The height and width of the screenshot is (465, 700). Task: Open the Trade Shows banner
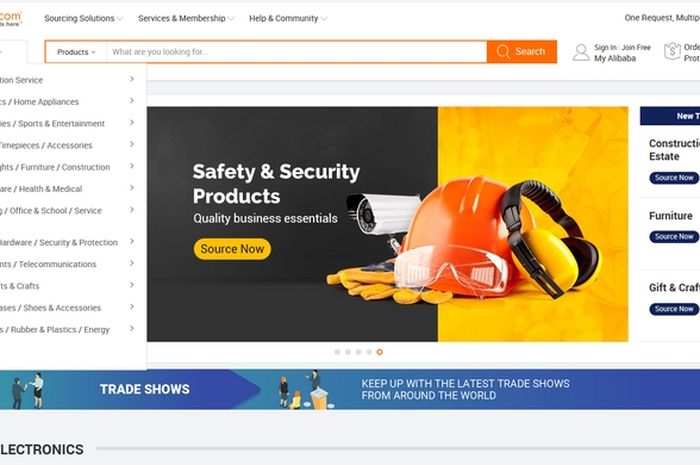pos(350,389)
